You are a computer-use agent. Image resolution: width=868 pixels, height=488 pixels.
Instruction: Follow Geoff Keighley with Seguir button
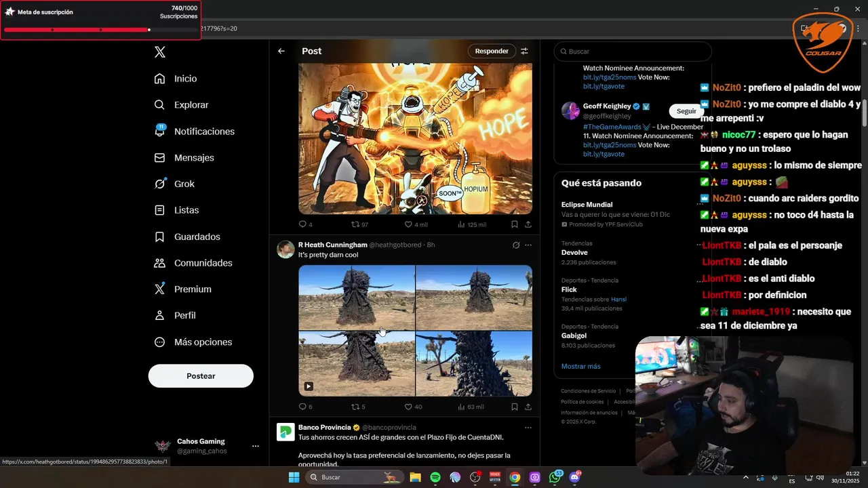[x=686, y=111]
